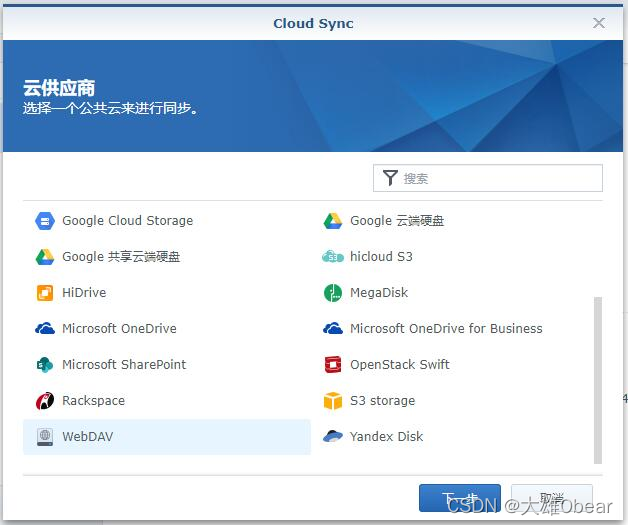Choose the Yandex Disk label
The image size is (628, 525).
click(386, 436)
